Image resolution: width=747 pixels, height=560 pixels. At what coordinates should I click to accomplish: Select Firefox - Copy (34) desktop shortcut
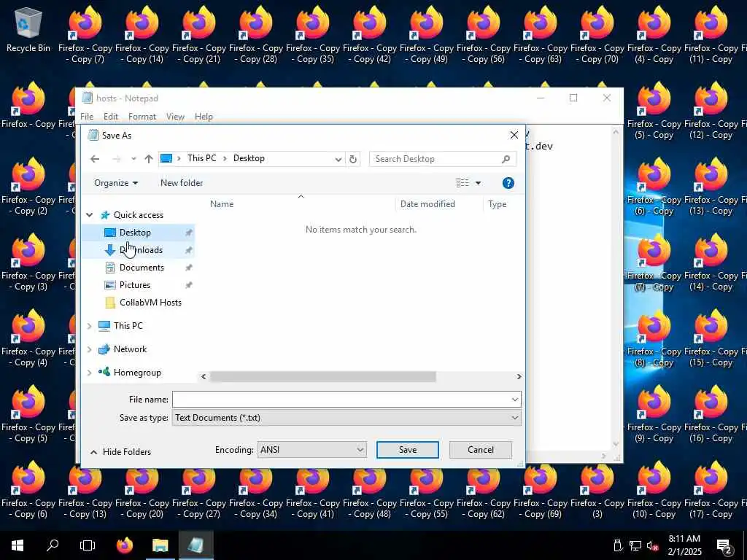pyautogui.click(x=256, y=489)
